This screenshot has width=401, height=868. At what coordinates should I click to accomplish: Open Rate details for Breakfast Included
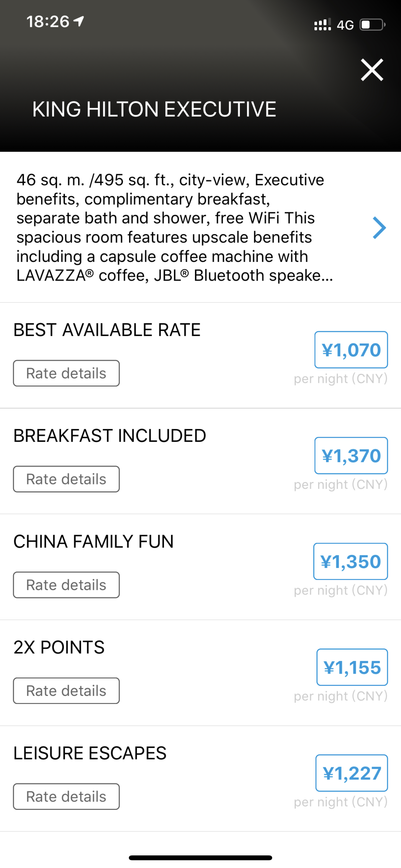[x=67, y=479]
